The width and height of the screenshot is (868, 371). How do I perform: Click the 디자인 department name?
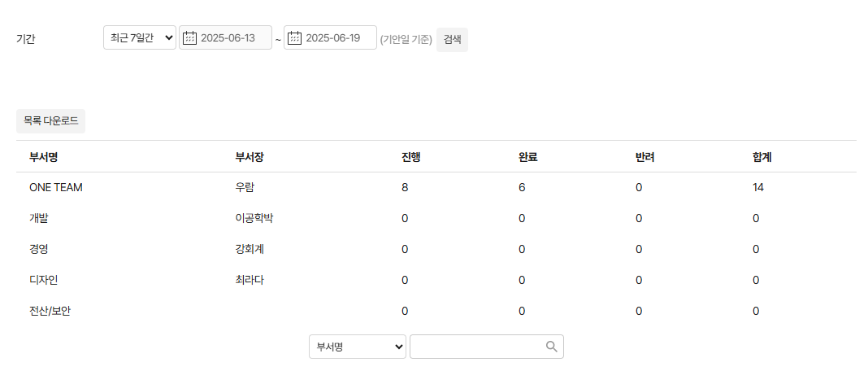(x=44, y=280)
